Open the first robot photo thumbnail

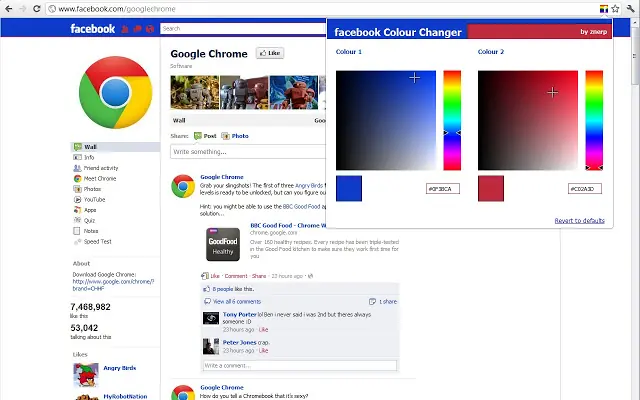pos(195,92)
